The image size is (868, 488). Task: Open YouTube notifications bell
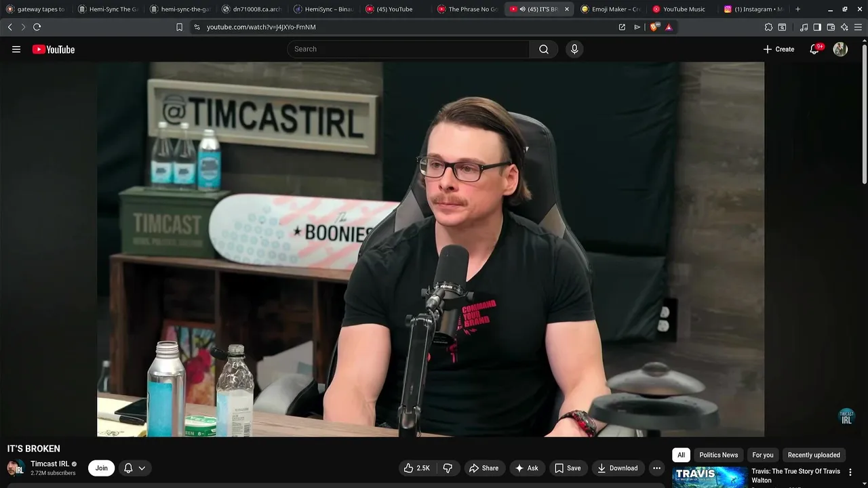pyautogui.click(x=814, y=49)
